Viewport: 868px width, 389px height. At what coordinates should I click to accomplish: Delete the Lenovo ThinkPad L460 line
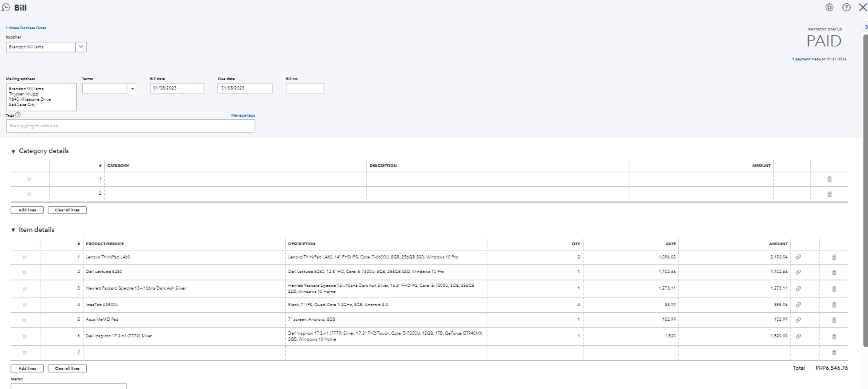point(834,257)
